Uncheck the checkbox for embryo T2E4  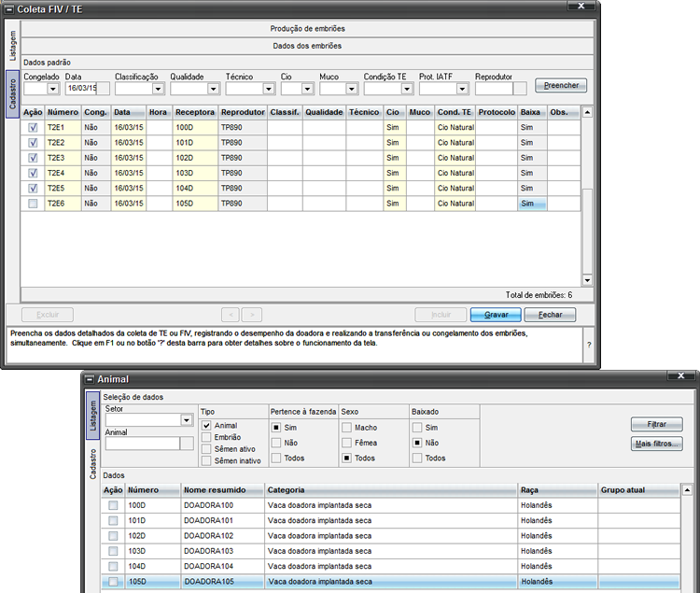click(33, 174)
